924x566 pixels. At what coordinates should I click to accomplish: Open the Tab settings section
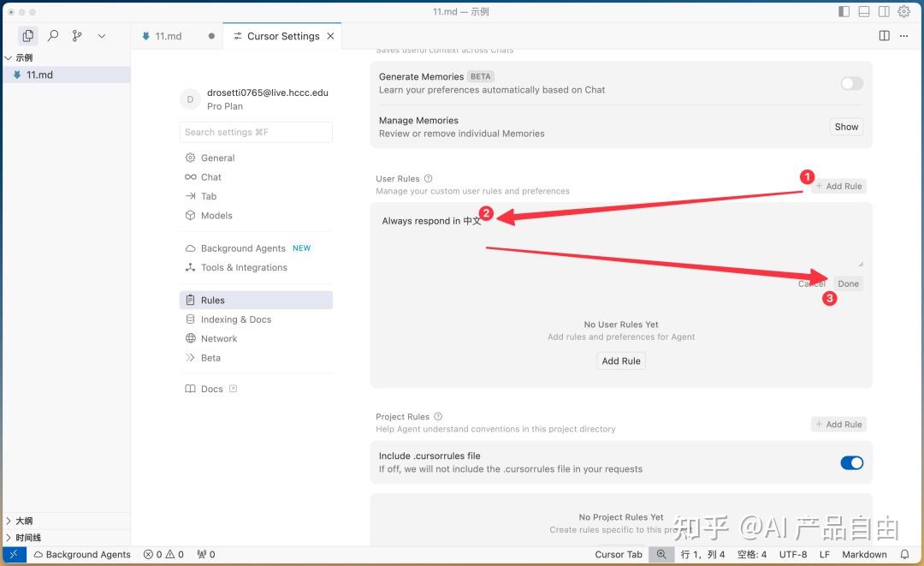[x=256, y=196]
